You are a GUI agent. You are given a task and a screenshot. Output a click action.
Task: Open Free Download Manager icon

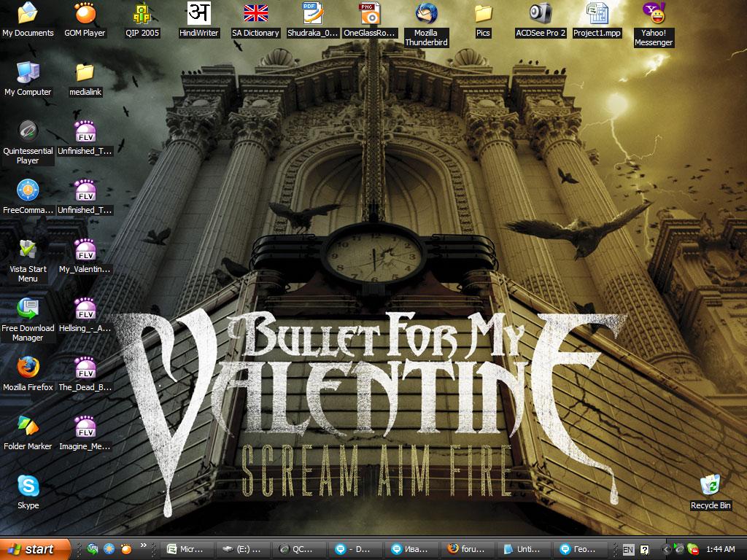pos(28,309)
